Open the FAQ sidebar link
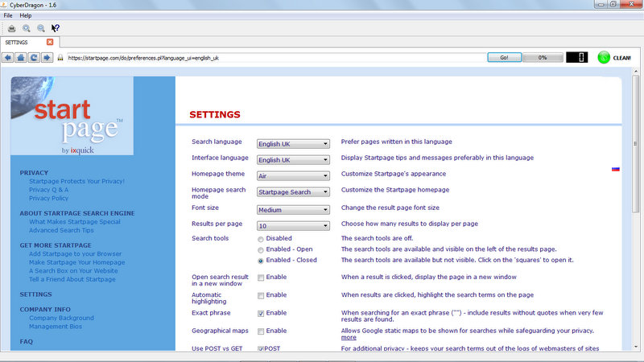Image resolution: width=644 pixels, height=362 pixels. [x=27, y=342]
